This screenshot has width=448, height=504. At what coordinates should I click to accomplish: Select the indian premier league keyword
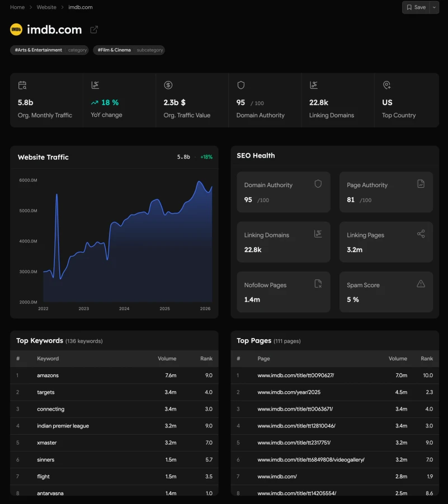tap(114, 426)
